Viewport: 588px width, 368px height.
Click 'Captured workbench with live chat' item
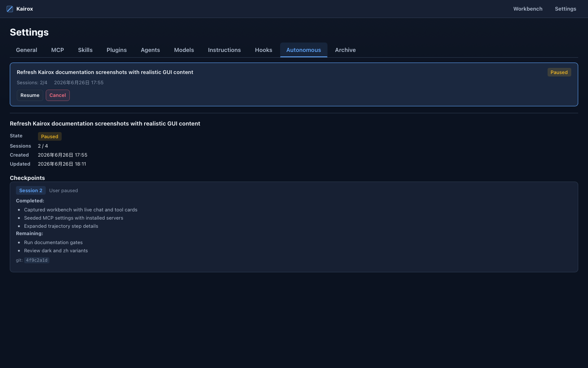[x=81, y=210]
